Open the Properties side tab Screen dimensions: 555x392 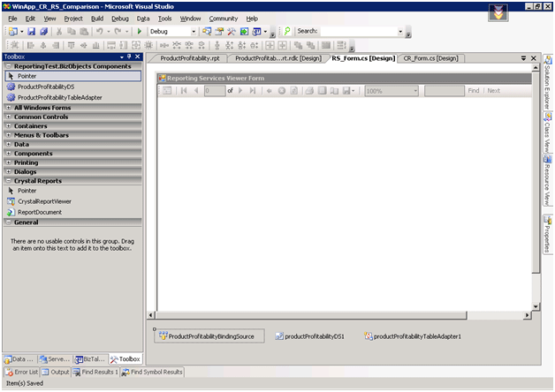pyautogui.click(x=548, y=235)
